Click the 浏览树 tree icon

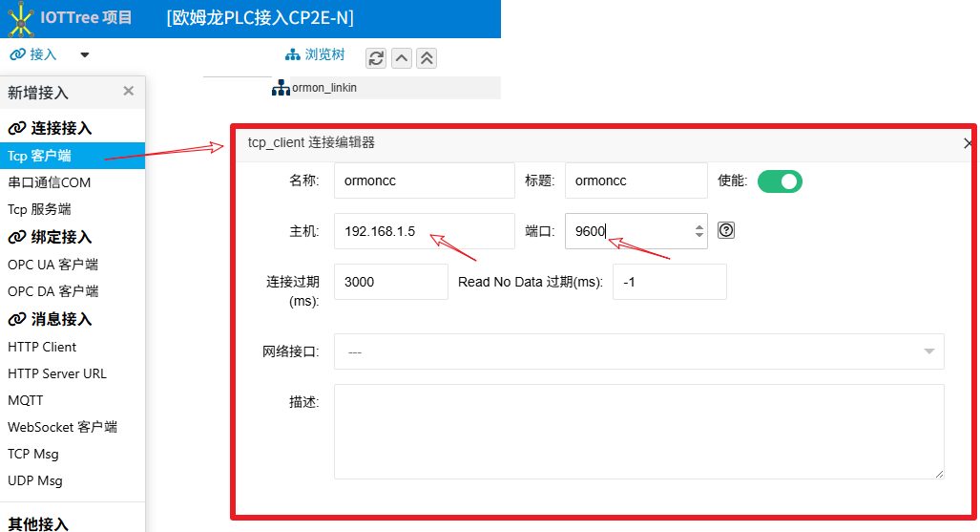(x=293, y=55)
